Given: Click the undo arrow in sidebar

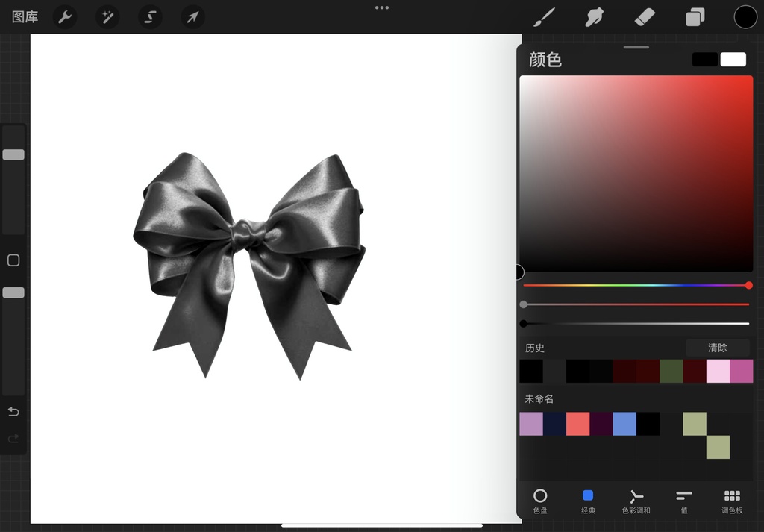Looking at the screenshot, I should [x=13, y=411].
